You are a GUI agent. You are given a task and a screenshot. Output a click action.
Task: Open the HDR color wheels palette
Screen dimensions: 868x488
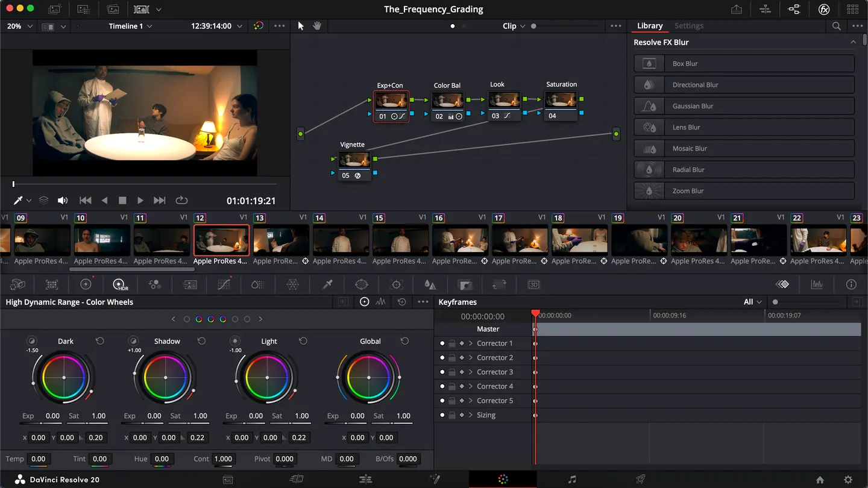pyautogui.click(x=121, y=284)
